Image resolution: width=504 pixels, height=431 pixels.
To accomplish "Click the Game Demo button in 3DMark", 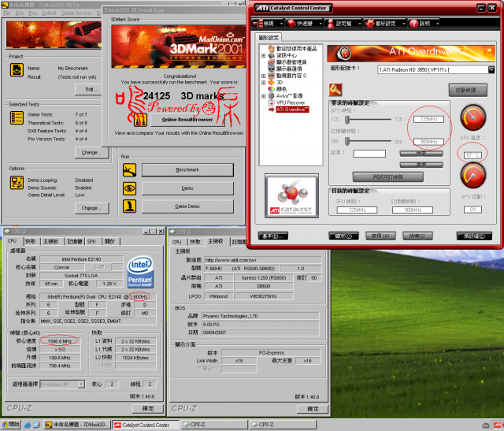I will tap(187, 206).
